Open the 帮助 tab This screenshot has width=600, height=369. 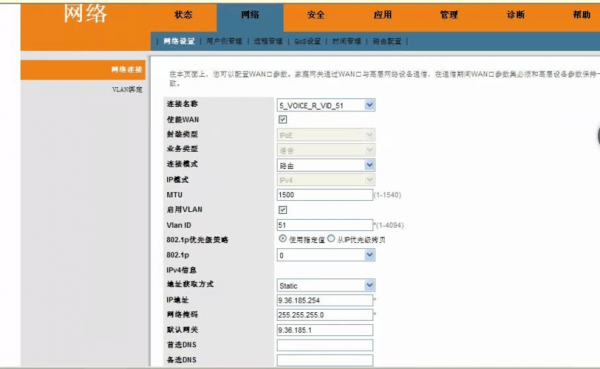tap(582, 15)
